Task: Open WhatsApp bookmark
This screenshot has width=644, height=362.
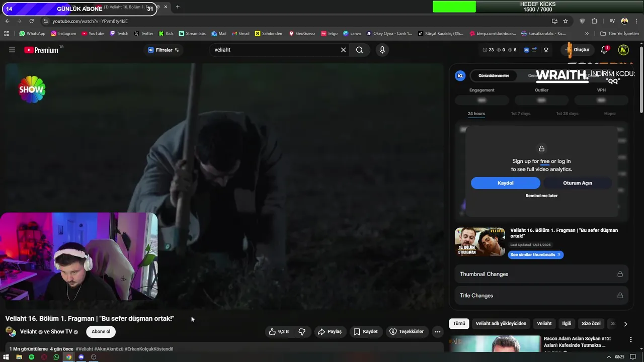Action: 32,34
